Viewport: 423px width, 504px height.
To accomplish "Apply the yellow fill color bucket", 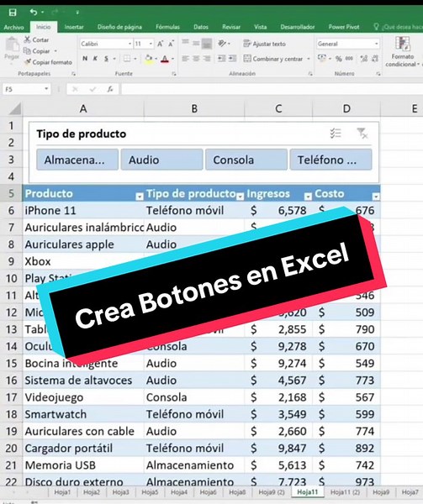I will [x=149, y=59].
